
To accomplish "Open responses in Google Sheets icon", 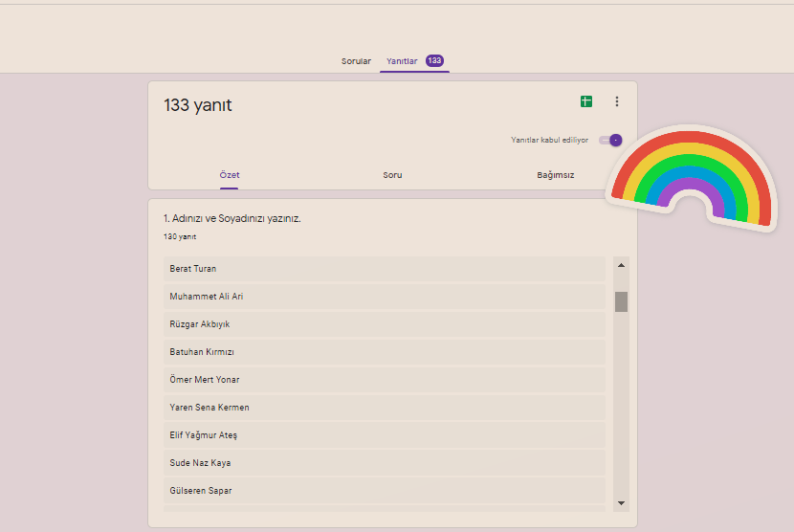I will [x=586, y=101].
